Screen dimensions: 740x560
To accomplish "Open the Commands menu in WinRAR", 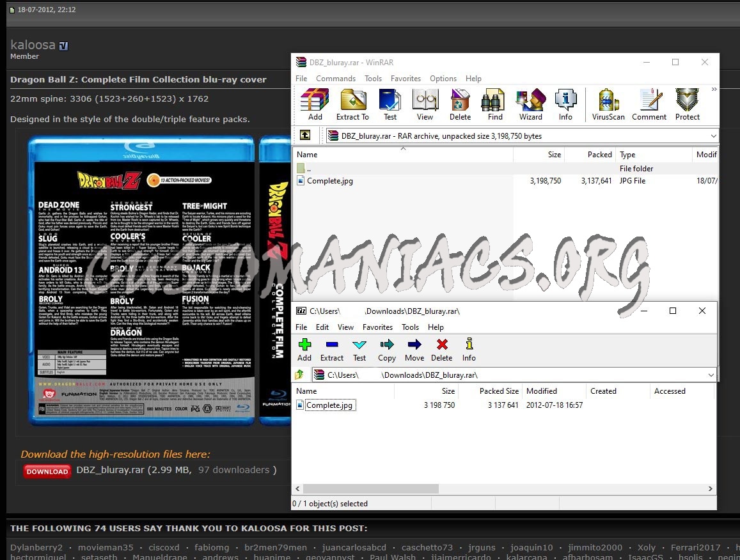I will point(336,79).
